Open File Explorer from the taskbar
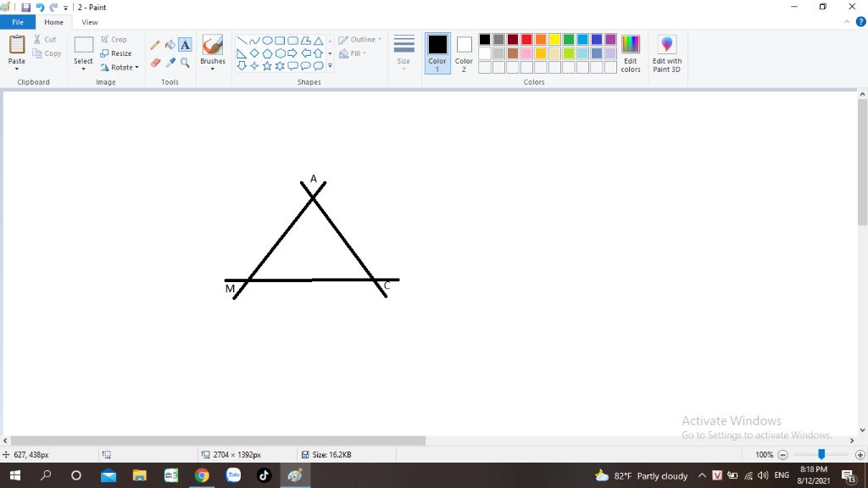 [140, 475]
